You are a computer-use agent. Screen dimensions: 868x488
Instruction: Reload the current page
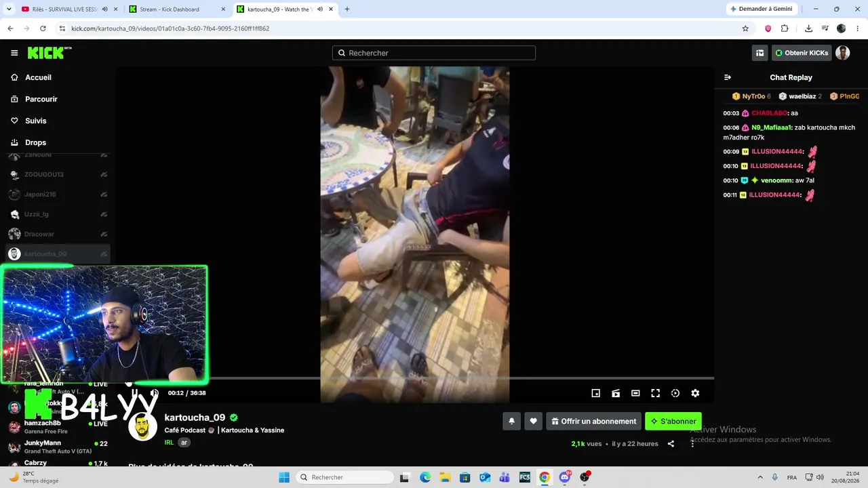43,28
